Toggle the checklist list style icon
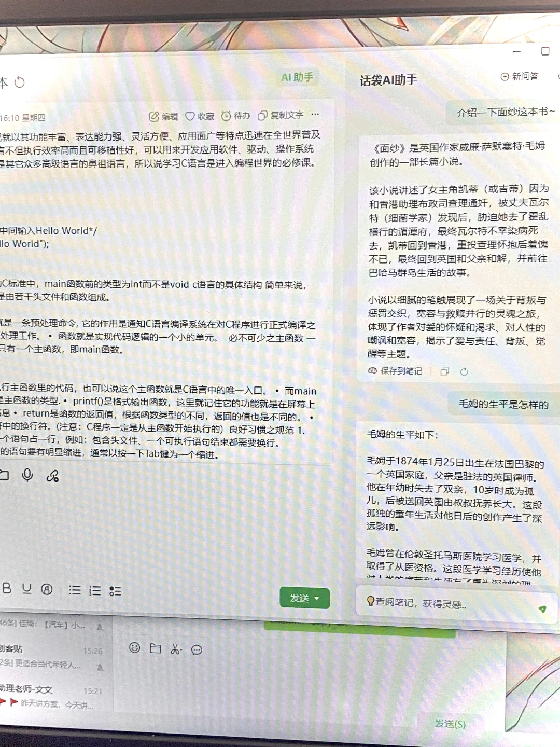The image size is (560, 747). click(x=116, y=590)
